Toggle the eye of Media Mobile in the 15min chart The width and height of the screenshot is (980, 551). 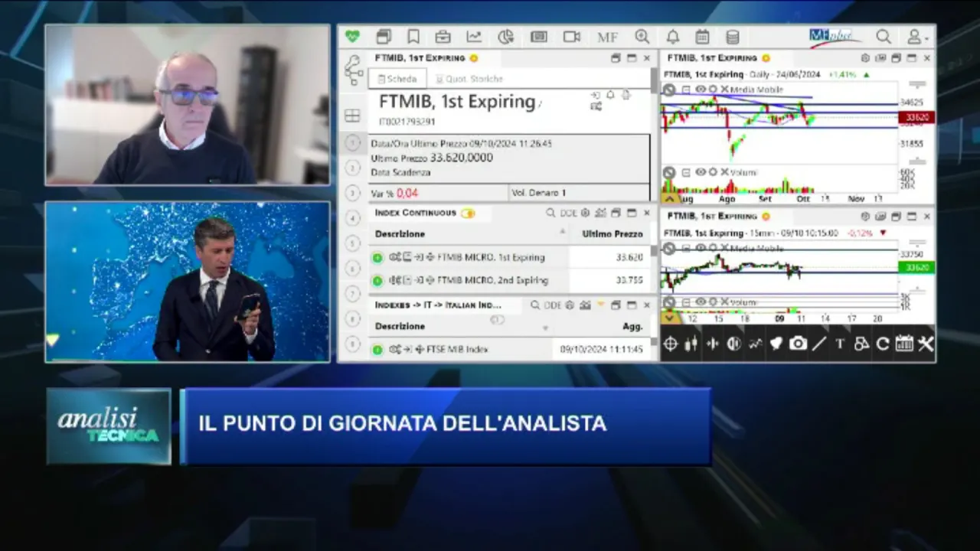point(700,249)
